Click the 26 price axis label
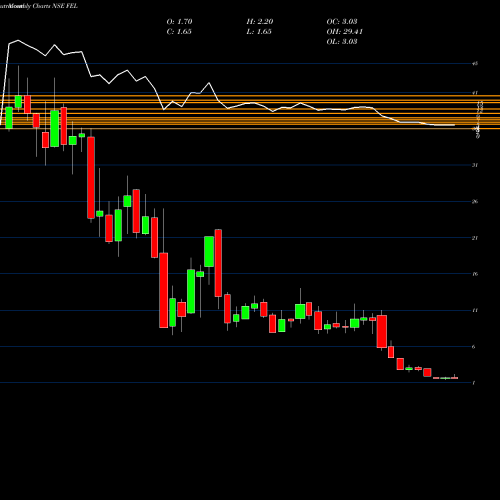 tap(475, 201)
